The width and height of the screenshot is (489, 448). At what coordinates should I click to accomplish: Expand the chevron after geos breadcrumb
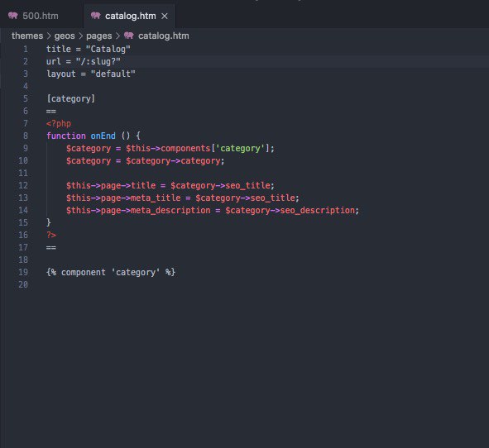point(80,36)
